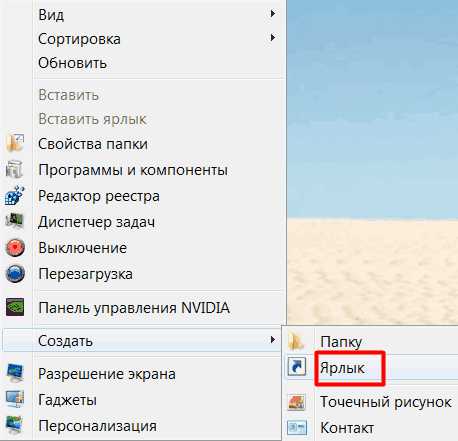Click the Программы и компоненты icon
This screenshot has width=458, height=441.
pyautogui.click(x=14, y=169)
